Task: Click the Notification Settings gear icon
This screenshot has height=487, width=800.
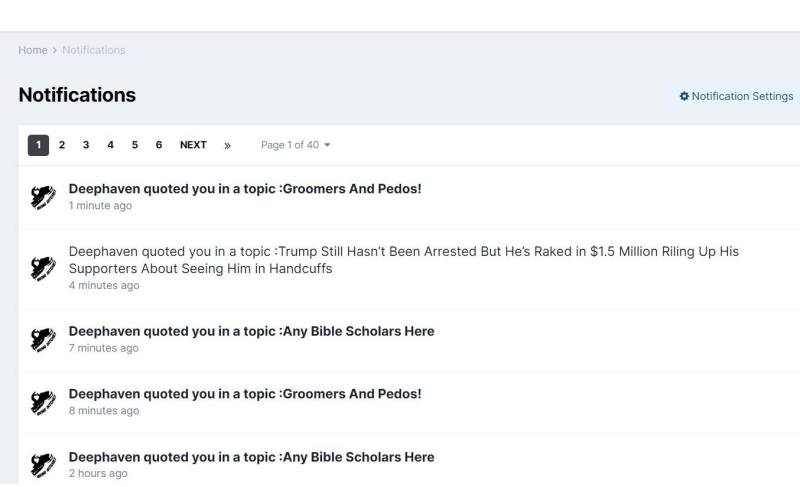Action: (x=684, y=96)
